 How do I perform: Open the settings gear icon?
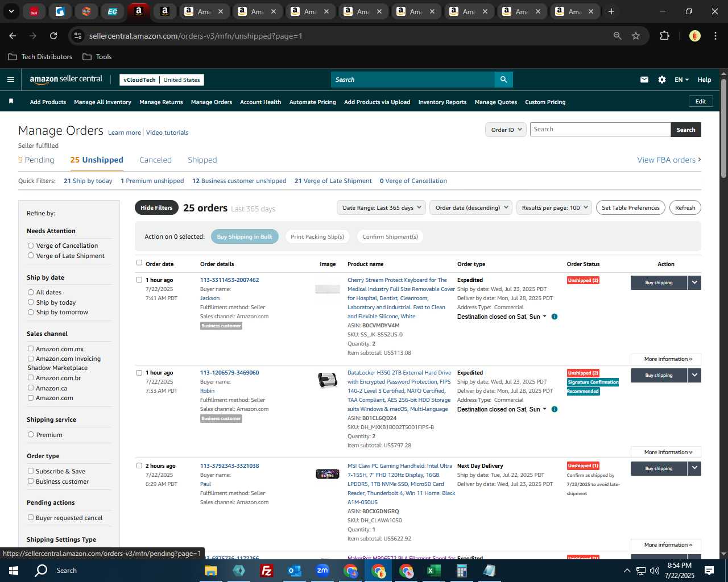click(x=661, y=80)
